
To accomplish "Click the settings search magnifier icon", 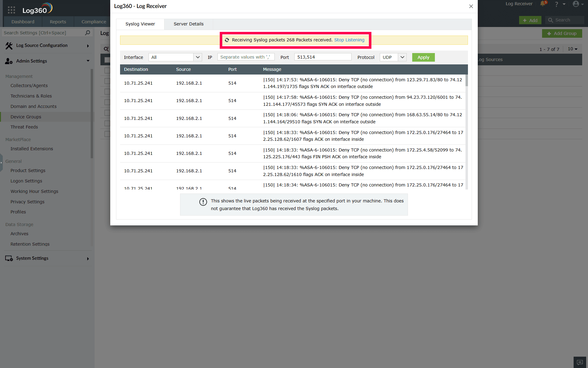I will (x=88, y=33).
